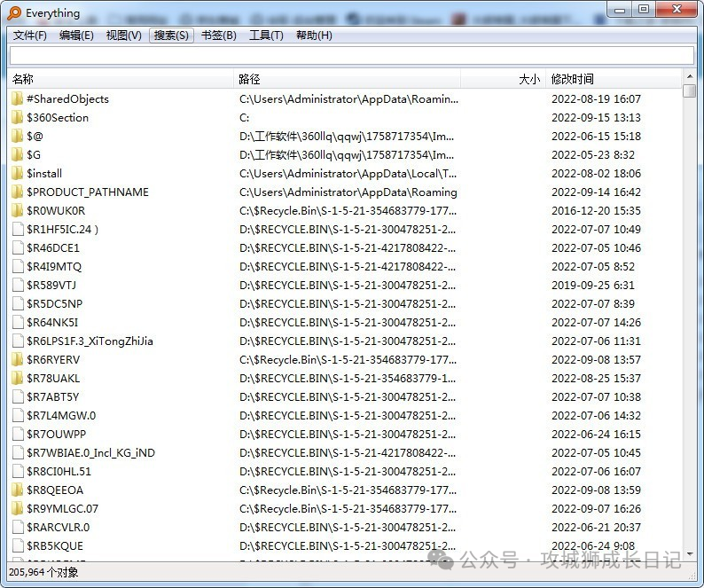Screen dimensions: 704x588
Task: Click the $install row path text
Action: [x=348, y=174]
